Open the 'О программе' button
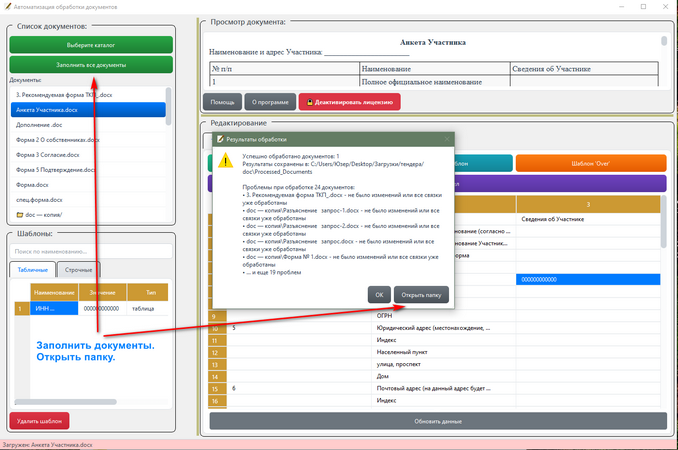Screen dimensions: 678x450 coord(270,102)
